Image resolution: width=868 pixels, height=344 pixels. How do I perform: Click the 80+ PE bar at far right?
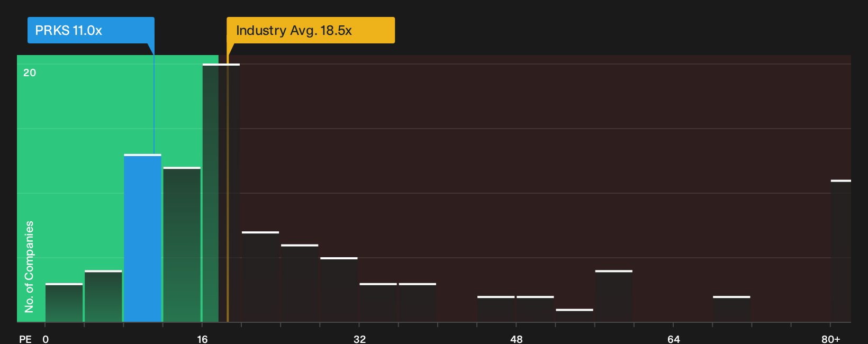point(841,251)
